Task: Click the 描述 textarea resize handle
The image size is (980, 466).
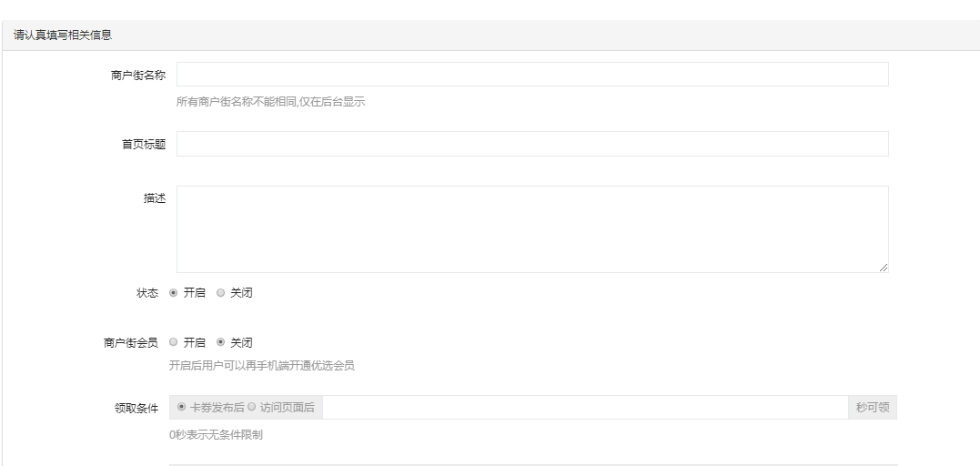Action: 884,268
